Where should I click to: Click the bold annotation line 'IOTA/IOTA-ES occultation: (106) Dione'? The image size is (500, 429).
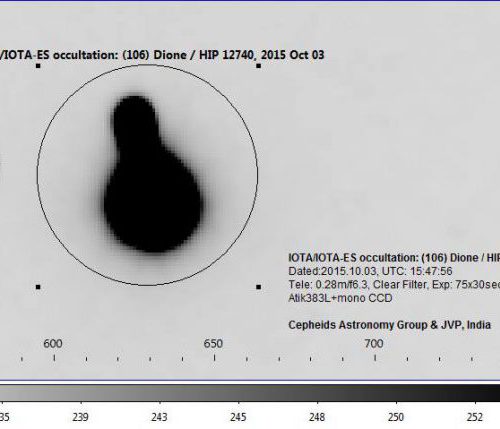pos(394,258)
